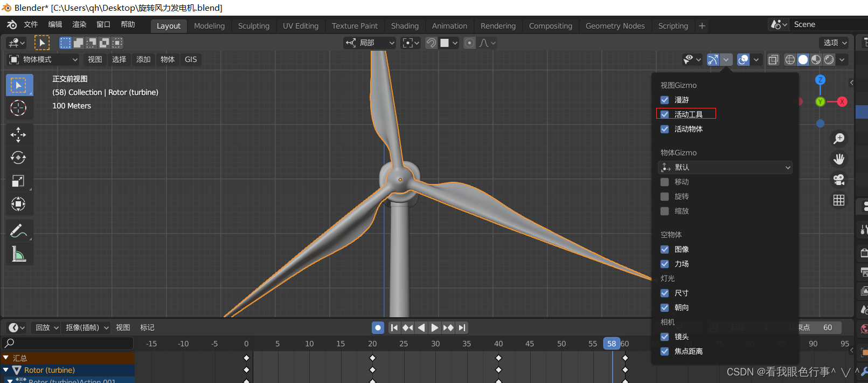Jump to the first frame button
868x383 pixels.
coord(394,327)
